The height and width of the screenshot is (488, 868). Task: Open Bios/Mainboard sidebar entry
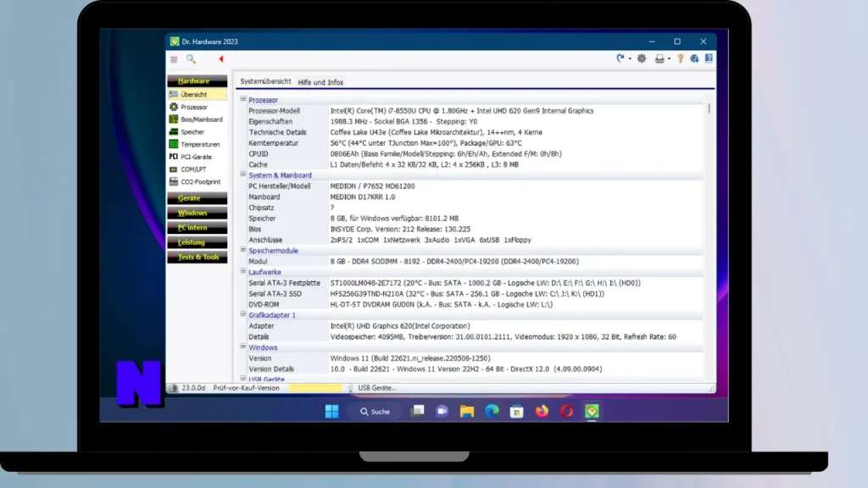click(197, 119)
